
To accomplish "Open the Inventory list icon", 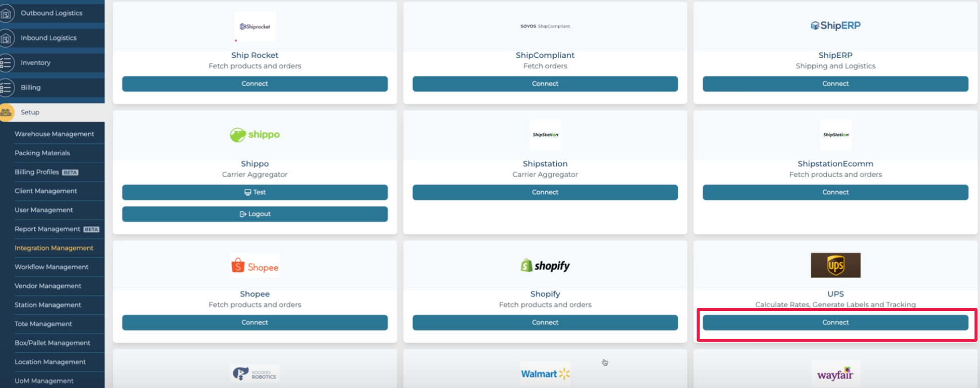I will 6,63.
